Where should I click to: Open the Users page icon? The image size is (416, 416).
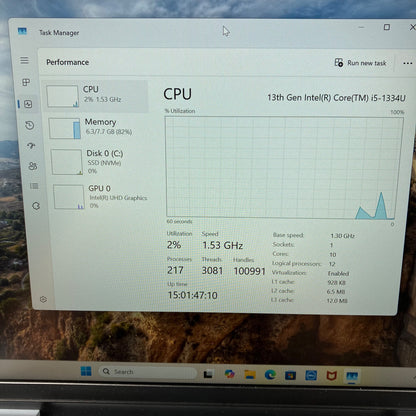[x=33, y=166]
